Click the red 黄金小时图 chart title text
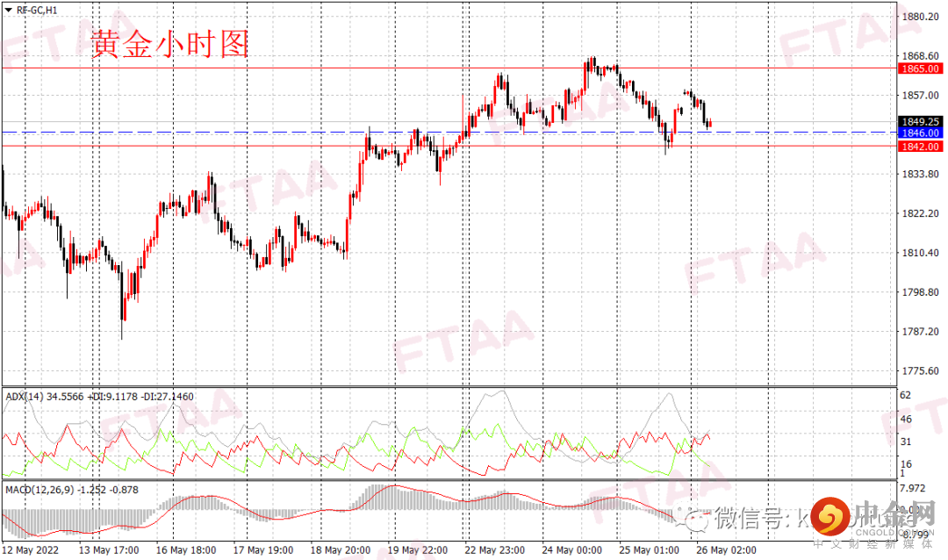 coord(170,44)
